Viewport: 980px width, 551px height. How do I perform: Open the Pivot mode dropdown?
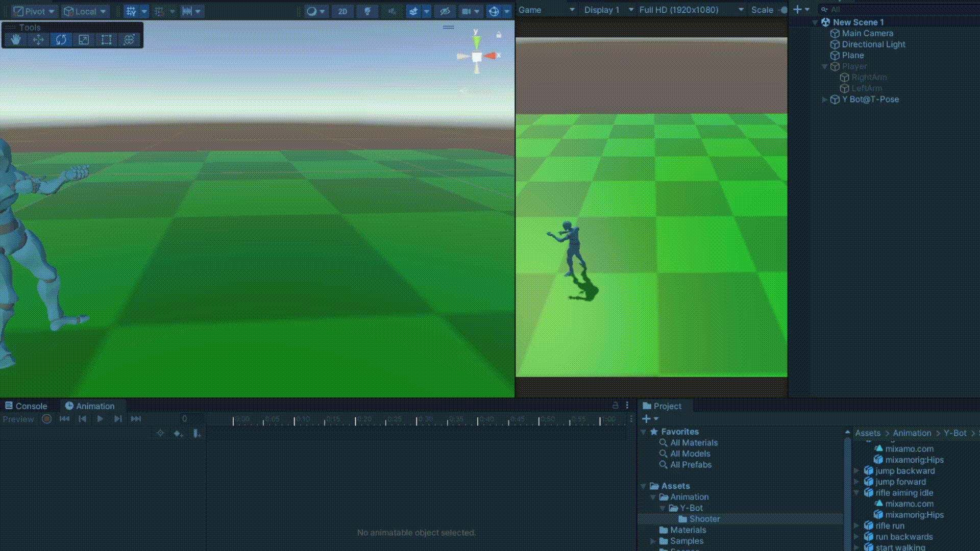tap(34, 11)
